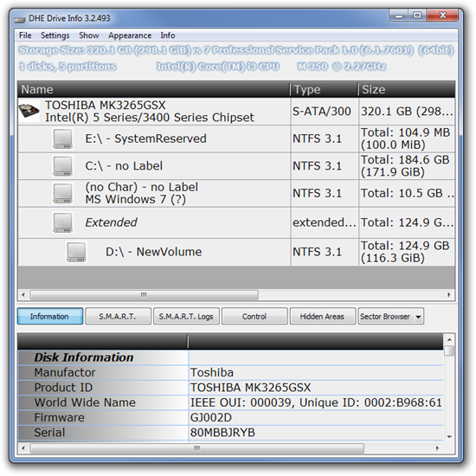Click scroll-up arrow in disk information panel
The image size is (476, 476).
(x=449, y=339)
